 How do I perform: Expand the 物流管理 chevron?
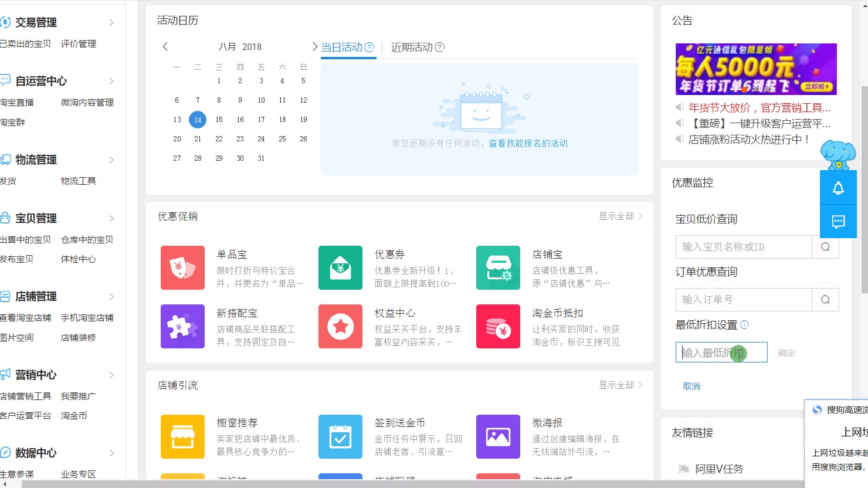coord(111,160)
